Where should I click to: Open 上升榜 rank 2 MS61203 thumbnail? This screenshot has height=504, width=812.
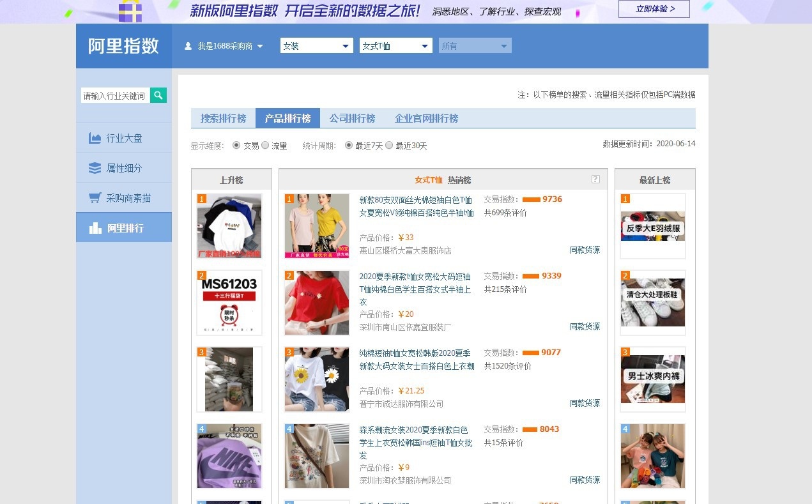229,303
